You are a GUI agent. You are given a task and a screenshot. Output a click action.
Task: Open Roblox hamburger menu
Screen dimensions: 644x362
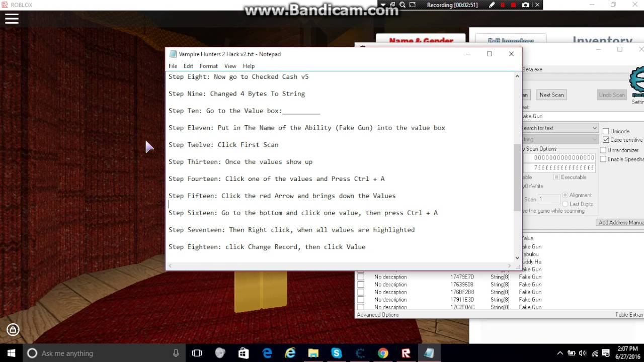12,19
